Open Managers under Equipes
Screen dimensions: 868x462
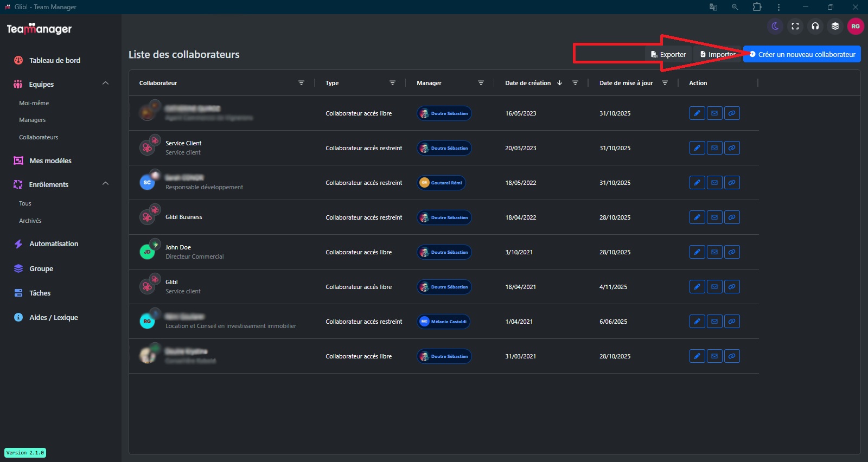[33, 120]
